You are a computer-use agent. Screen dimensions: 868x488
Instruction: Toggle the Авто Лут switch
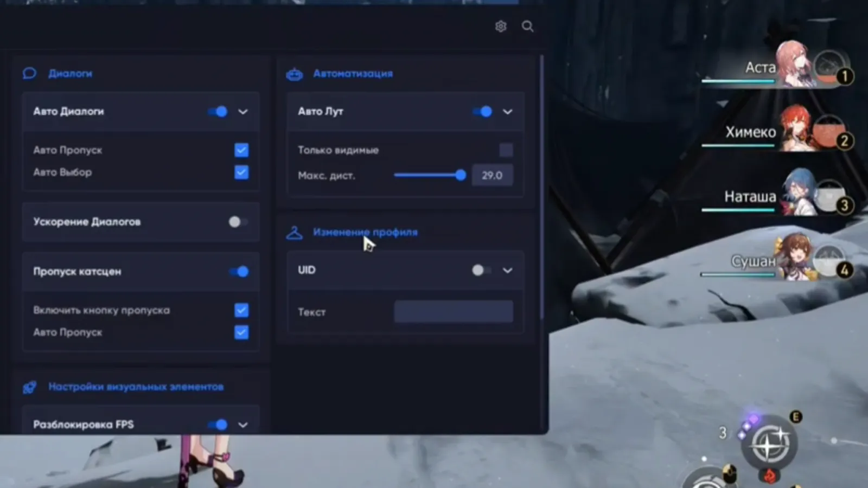click(x=482, y=112)
